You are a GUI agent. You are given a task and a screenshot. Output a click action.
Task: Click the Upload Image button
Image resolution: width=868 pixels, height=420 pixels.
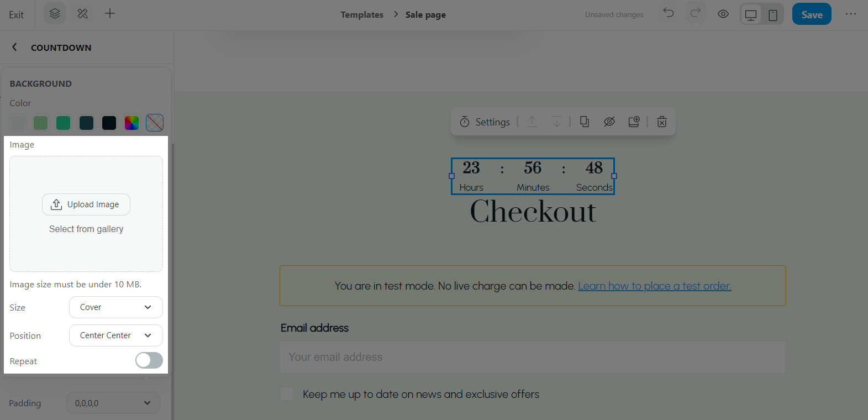[x=86, y=204]
